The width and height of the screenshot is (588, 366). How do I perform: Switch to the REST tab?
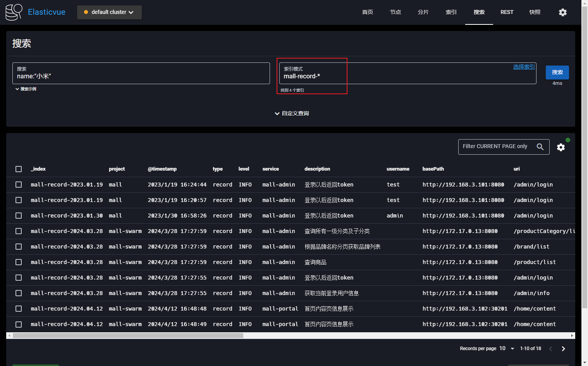click(x=507, y=12)
